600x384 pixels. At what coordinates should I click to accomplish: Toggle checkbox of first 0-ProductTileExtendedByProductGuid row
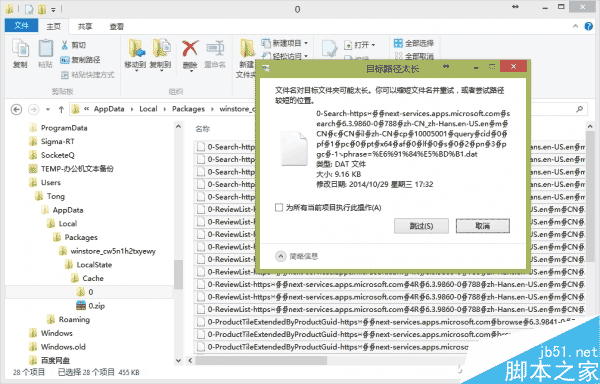[201, 322]
